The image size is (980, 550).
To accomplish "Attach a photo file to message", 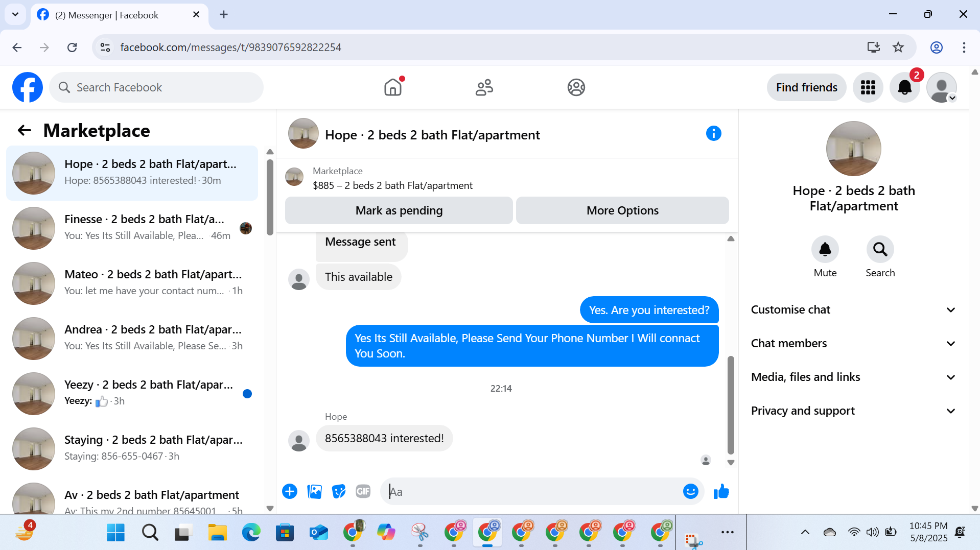I will point(314,491).
